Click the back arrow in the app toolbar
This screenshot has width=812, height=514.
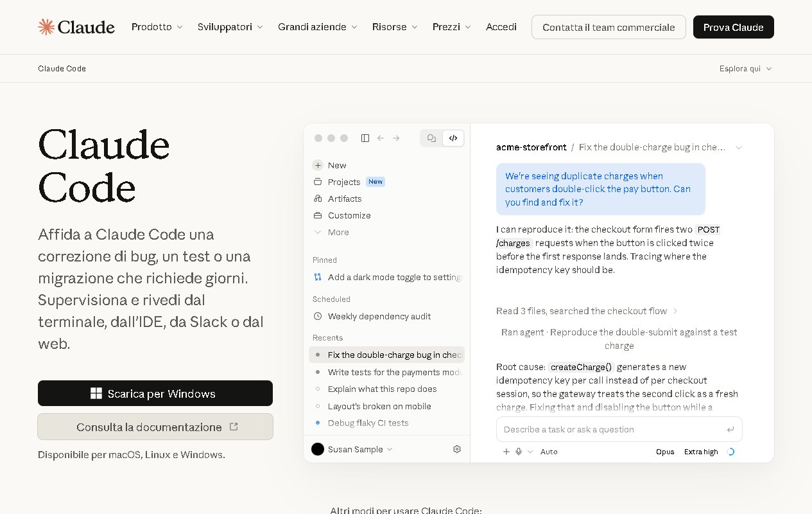(381, 138)
